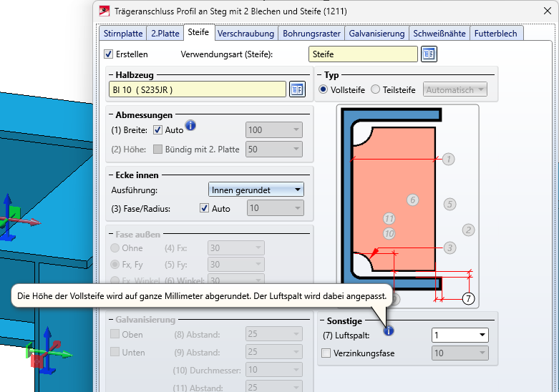Switch to the Futterblech tab

click(495, 33)
